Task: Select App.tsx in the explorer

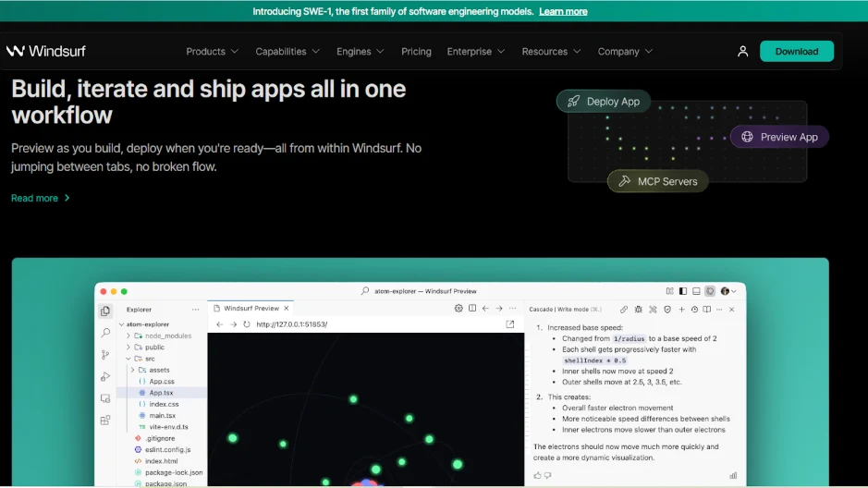Action: click(162, 393)
